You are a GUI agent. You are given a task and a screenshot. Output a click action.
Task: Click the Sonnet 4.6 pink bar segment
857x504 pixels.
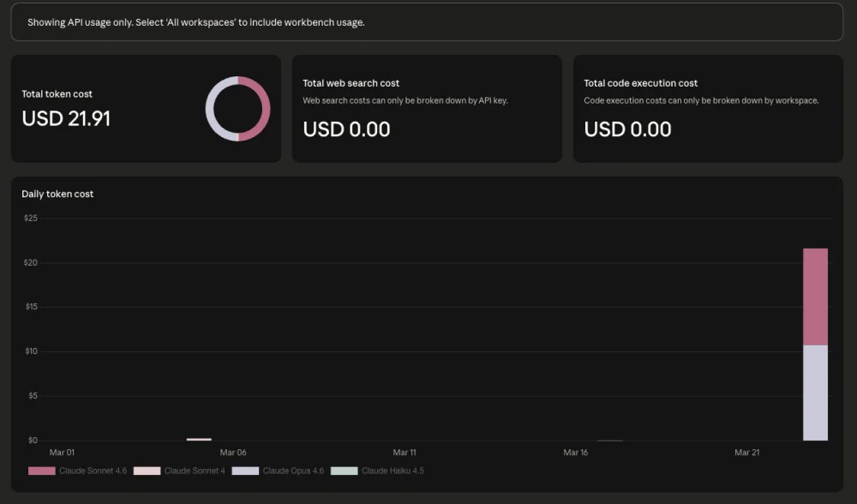coord(816,297)
